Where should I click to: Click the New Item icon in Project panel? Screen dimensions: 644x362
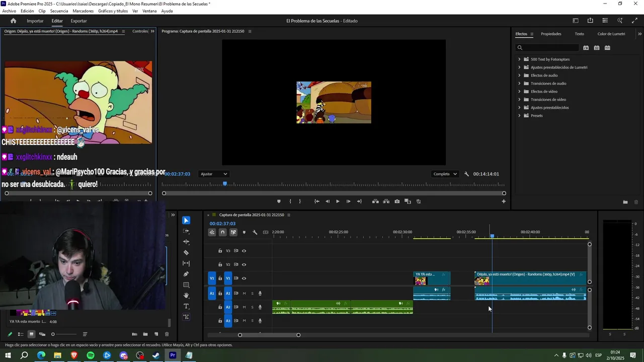156,334
